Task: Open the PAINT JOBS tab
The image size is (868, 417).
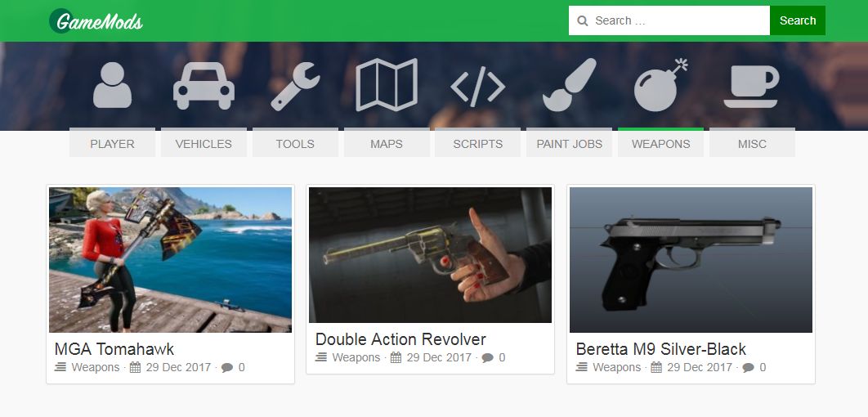Action: 569,143
